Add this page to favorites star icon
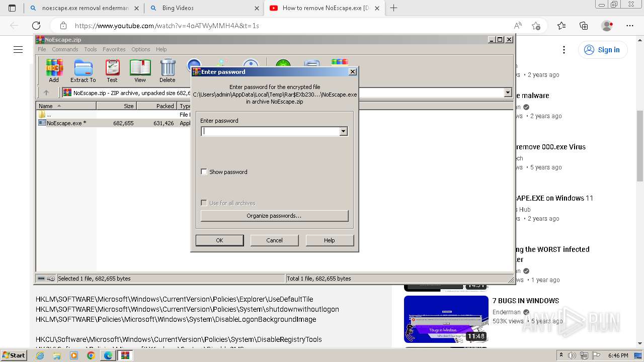644x362 pixels. coord(536,26)
